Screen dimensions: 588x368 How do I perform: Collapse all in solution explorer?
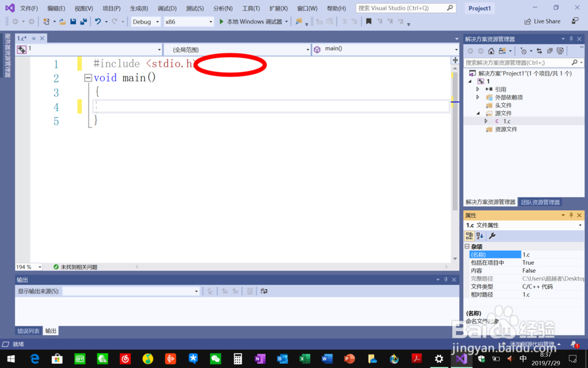pyautogui.click(x=550, y=51)
